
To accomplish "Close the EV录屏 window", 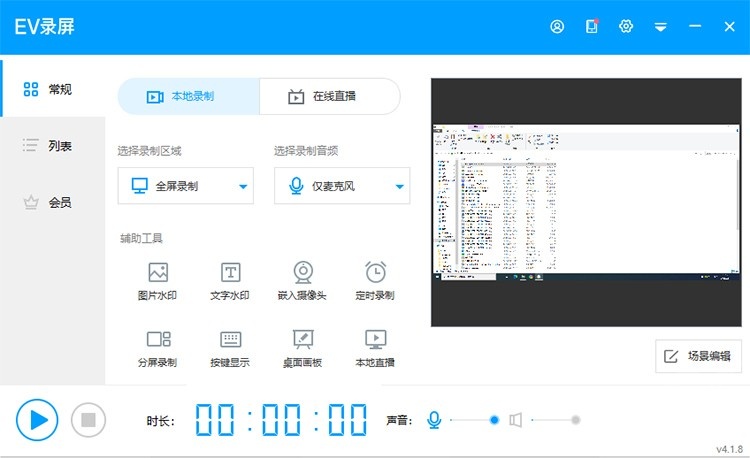I will pyautogui.click(x=729, y=26).
